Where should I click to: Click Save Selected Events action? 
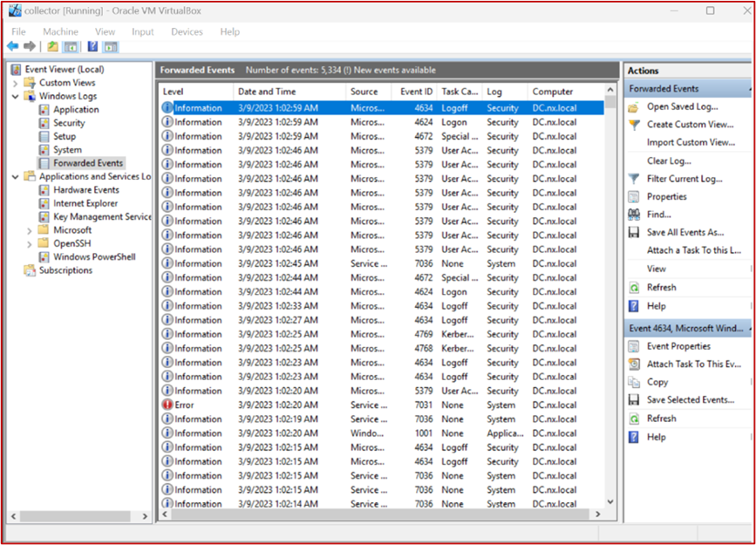click(x=691, y=400)
